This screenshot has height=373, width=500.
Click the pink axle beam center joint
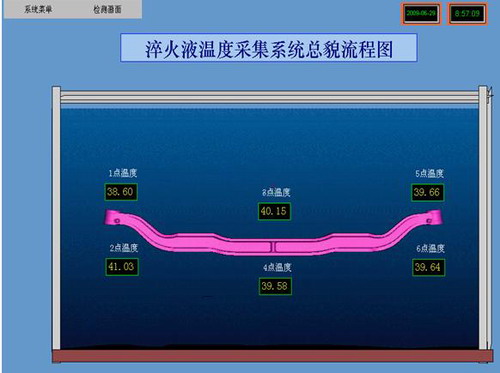pyautogui.click(x=273, y=247)
